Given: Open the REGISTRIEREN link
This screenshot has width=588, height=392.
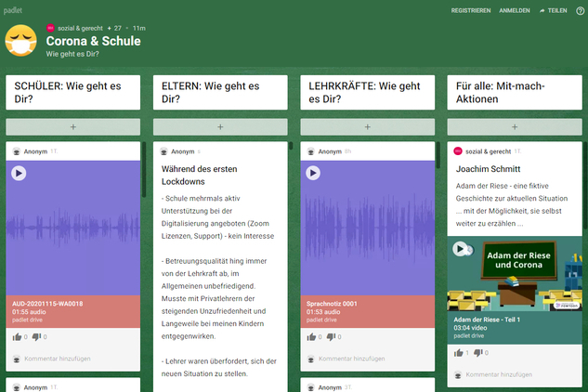Looking at the screenshot, I should (471, 10).
